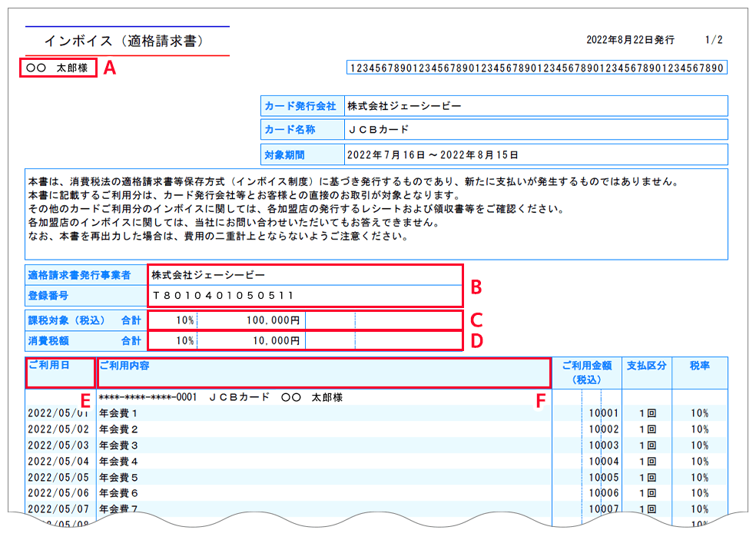Click the 年会費３ description
756x550 pixels.
[118, 446]
